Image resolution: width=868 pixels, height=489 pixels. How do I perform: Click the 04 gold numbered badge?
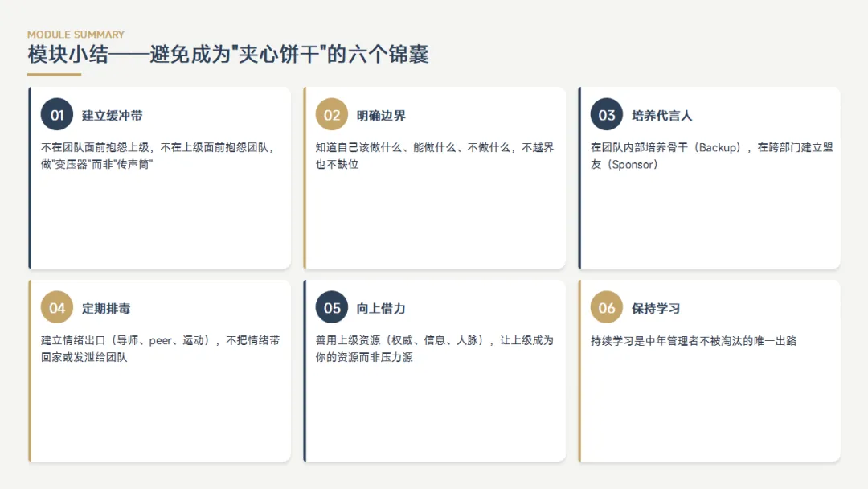coord(57,307)
